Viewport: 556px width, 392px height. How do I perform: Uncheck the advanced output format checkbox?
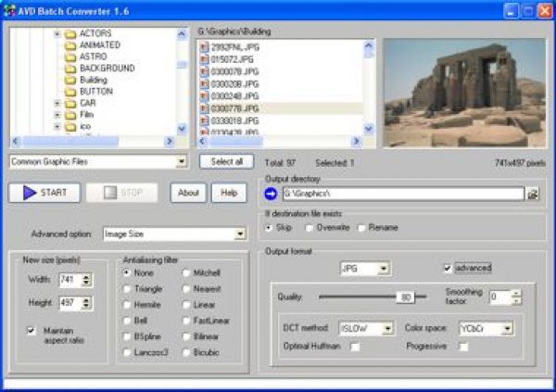(448, 268)
